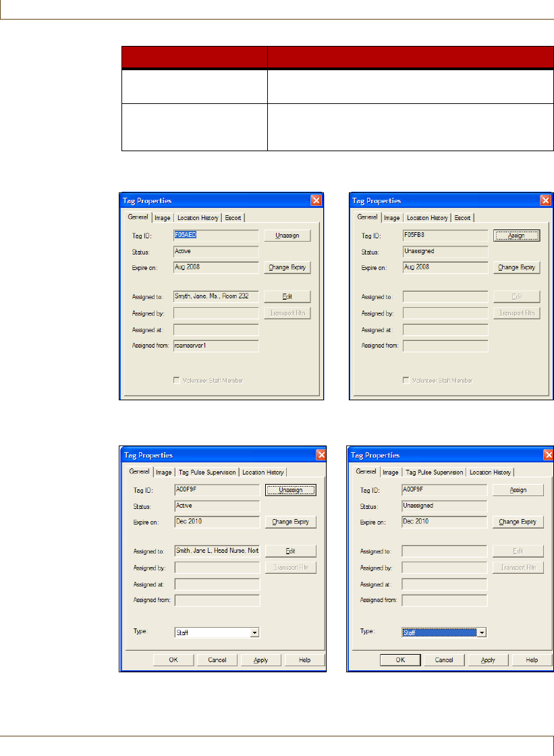This screenshot has height=756, width=554.
Task: Open Escort tab in F05AED dialog
Action: tap(233, 218)
